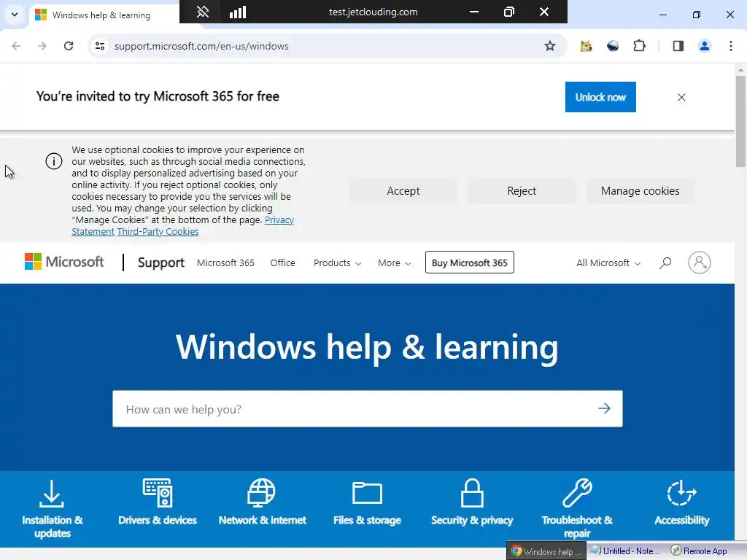This screenshot has height=560, width=747.
Task: Click the browser back arrow
Action: (x=16, y=46)
